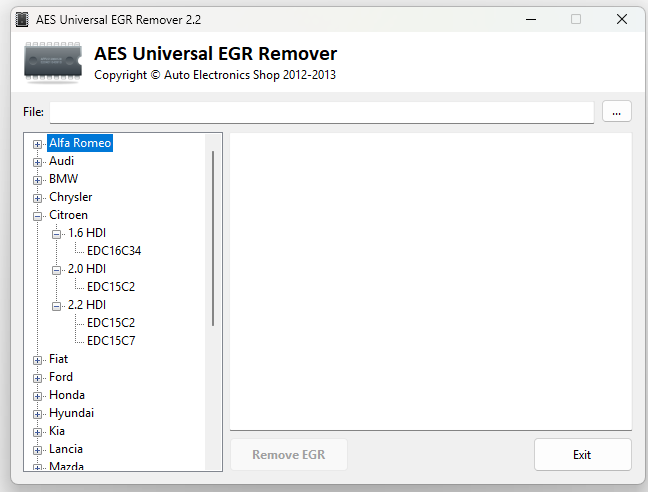Expand the Hyundai tree node
Image resolution: width=648 pixels, height=492 pixels.
37,414
